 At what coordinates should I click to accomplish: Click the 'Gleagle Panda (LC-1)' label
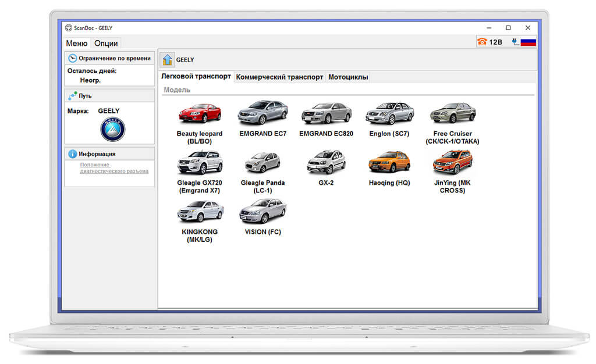tap(262, 187)
